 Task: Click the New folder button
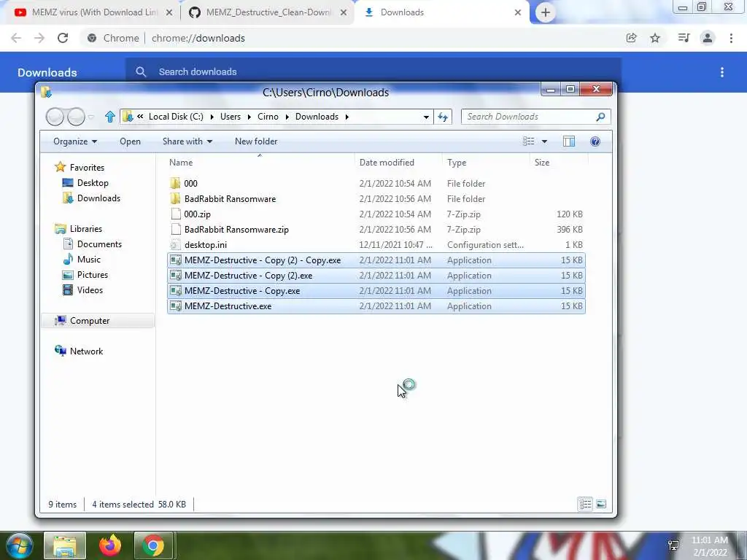click(x=256, y=141)
